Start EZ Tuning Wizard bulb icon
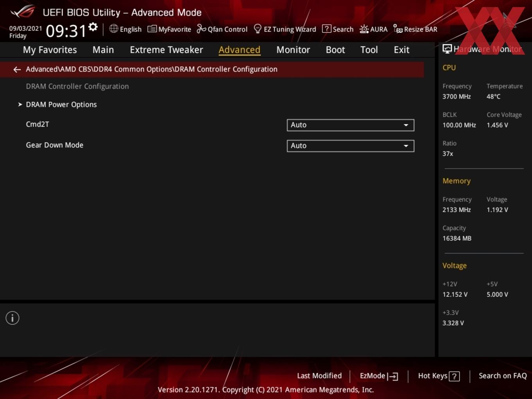This screenshot has height=399, width=532. pyautogui.click(x=257, y=29)
